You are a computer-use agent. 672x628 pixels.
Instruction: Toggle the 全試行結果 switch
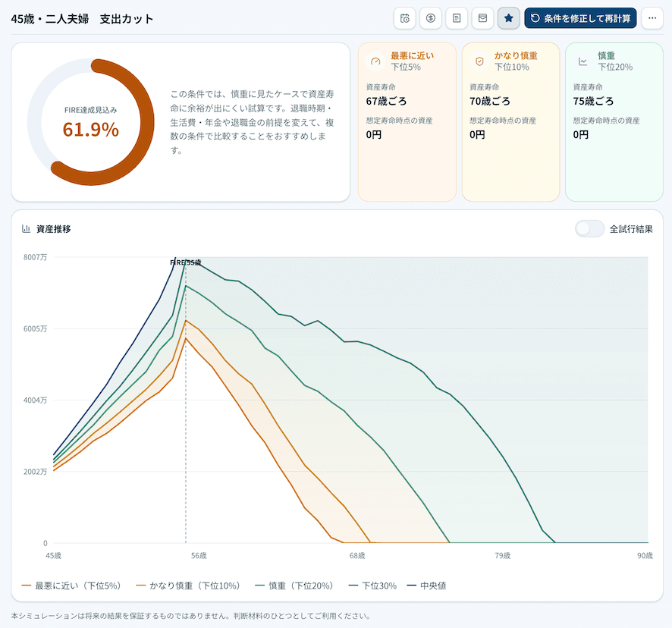(x=589, y=229)
